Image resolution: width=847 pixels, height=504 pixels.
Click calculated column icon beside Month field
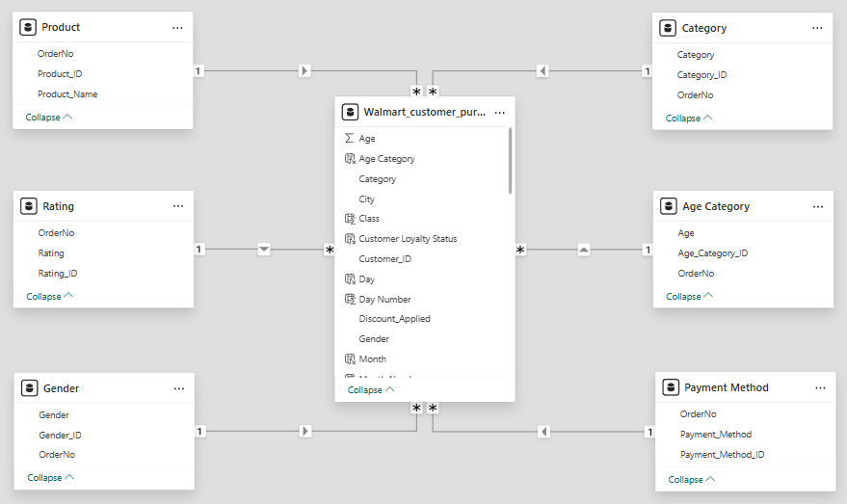click(x=350, y=359)
